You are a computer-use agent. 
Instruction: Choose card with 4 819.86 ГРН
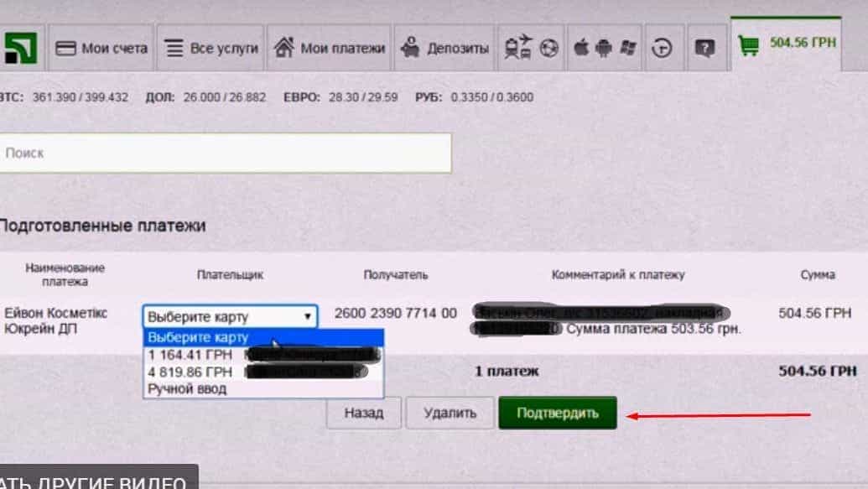point(263,372)
